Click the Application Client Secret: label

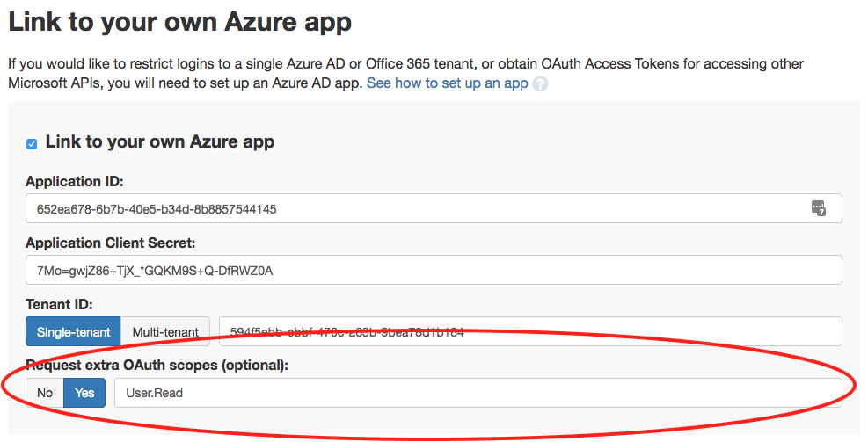point(111,243)
